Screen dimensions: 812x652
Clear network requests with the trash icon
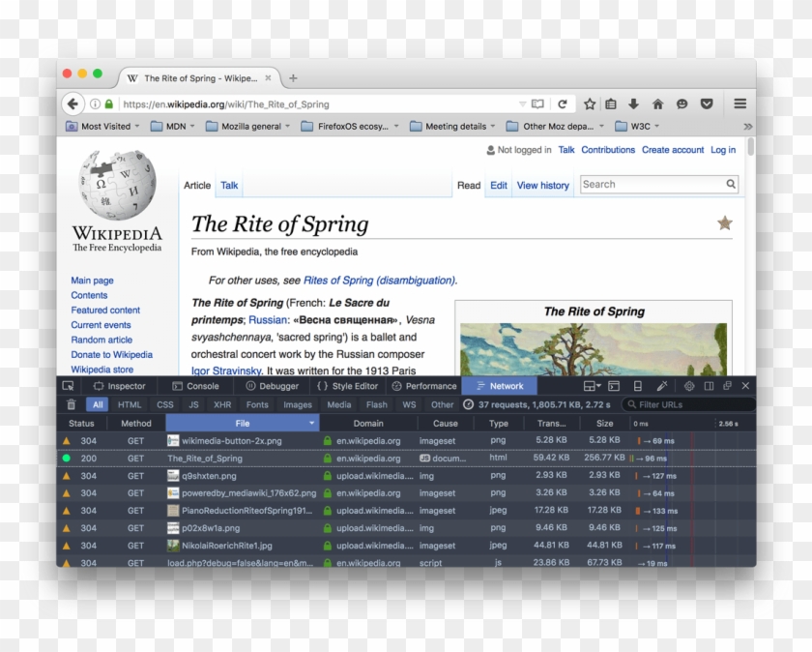click(71, 405)
